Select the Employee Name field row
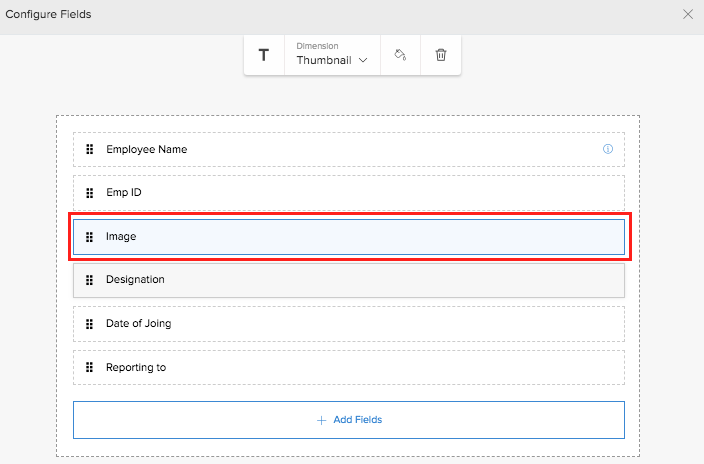The height and width of the screenshot is (464, 704). pos(348,150)
